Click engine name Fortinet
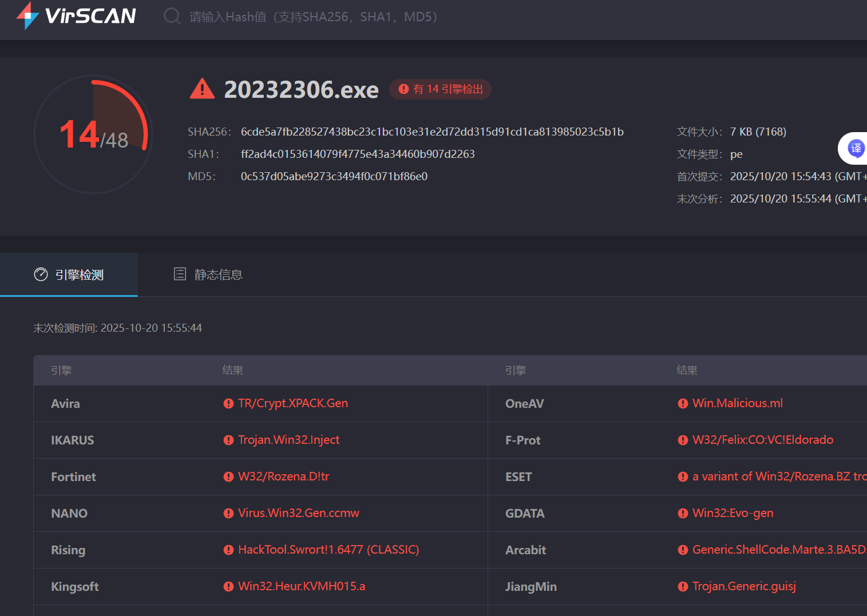The image size is (867, 616). coord(73,477)
